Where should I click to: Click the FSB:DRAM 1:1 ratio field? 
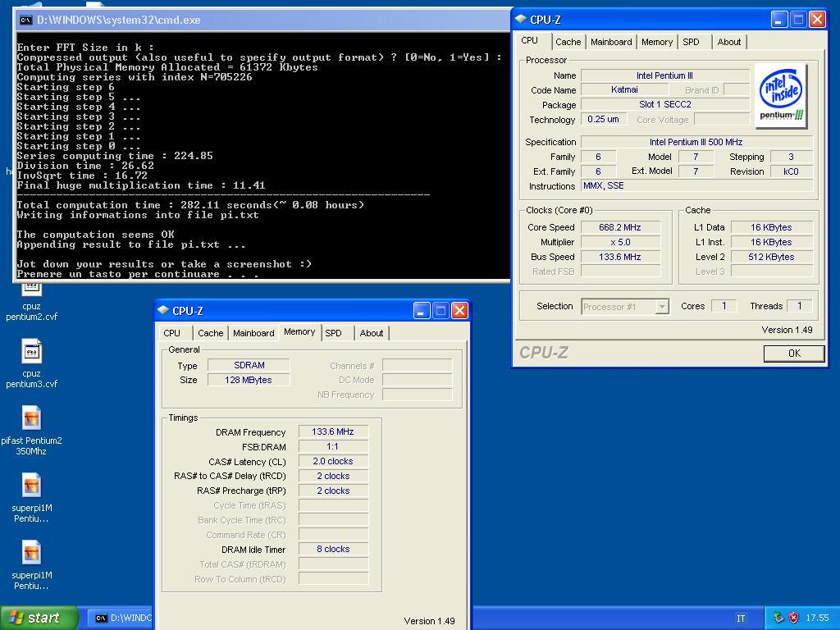pos(333,446)
